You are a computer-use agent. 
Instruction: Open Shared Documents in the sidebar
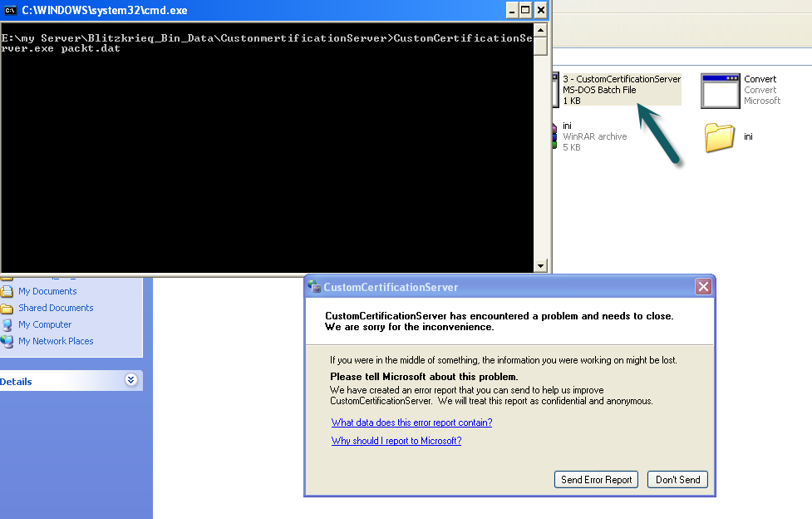click(56, 308)
